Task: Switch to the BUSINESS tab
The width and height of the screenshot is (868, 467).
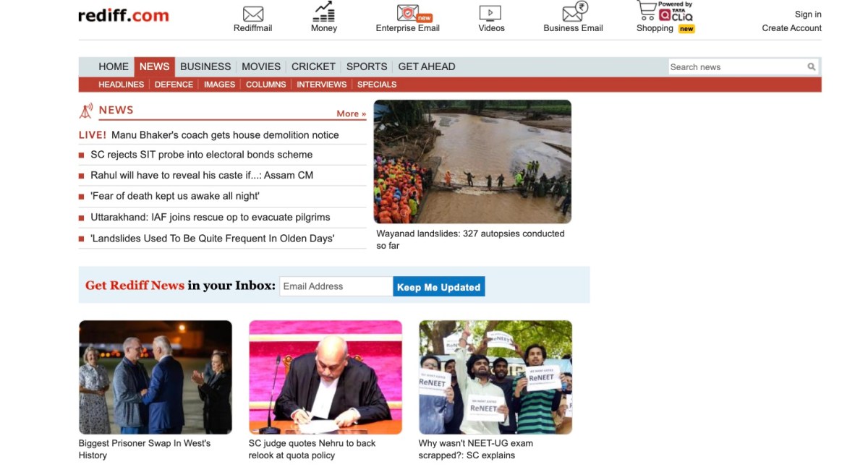Action: pos(205,67)
